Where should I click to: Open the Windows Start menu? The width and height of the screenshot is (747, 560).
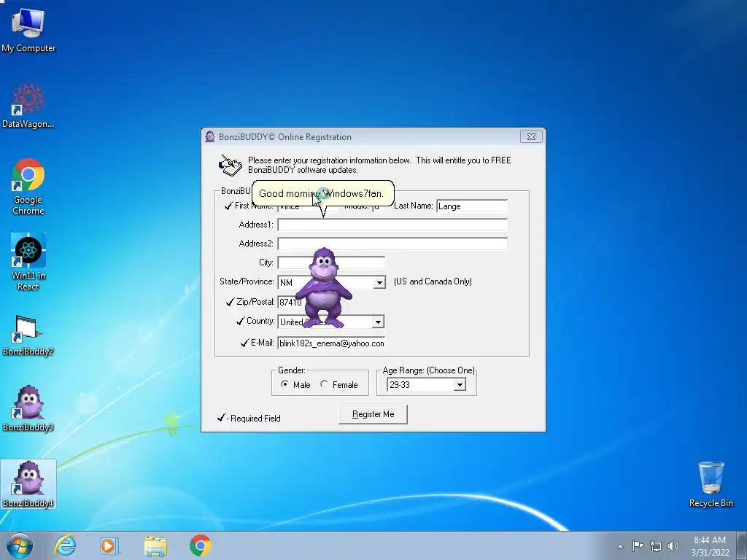click(x=19, y=545)
